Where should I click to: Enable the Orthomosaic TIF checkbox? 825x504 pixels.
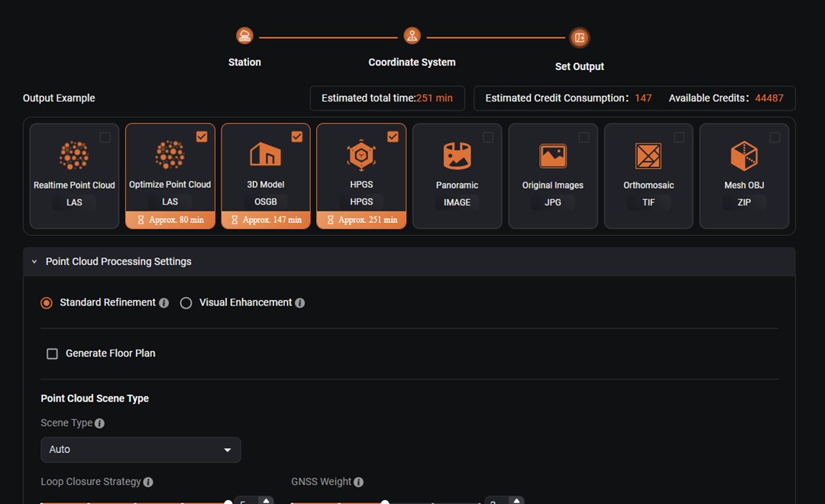(679, 137)
